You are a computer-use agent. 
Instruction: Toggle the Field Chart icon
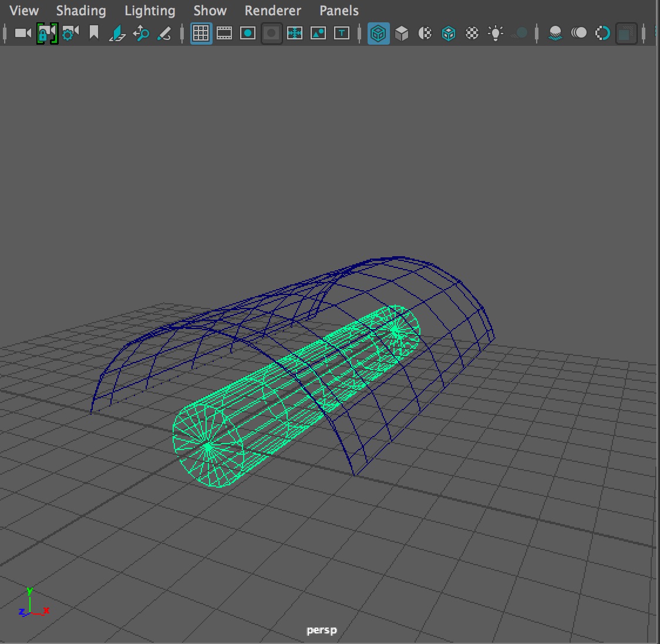point(295,33)
